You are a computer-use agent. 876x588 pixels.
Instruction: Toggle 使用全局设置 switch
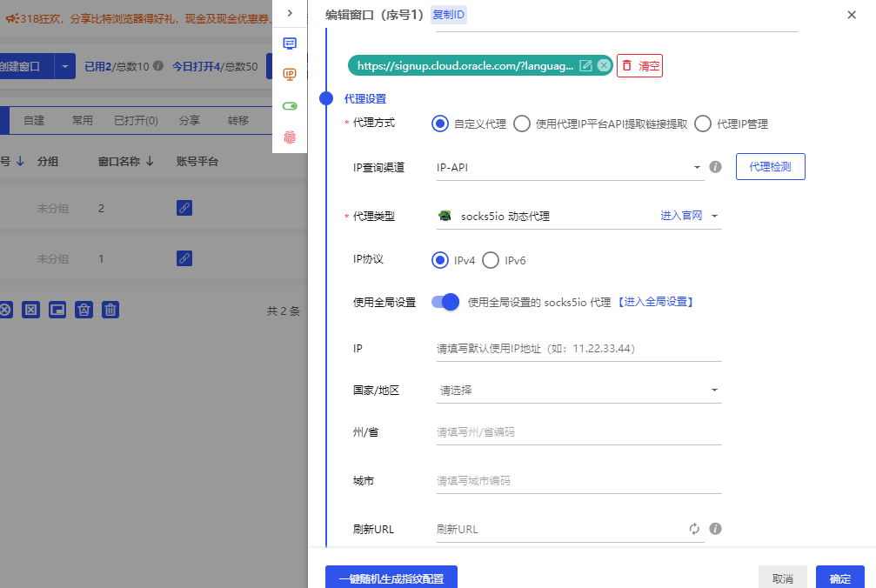click(445, 302)
